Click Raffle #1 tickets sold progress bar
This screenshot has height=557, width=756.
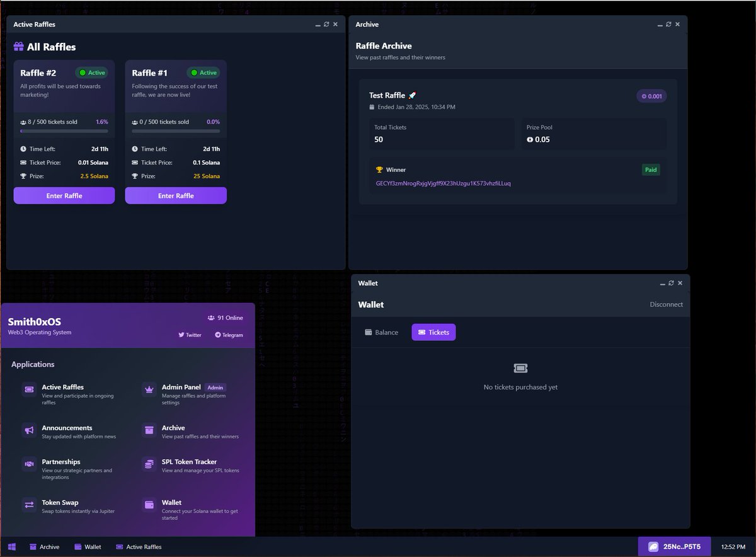pos(176,131)
